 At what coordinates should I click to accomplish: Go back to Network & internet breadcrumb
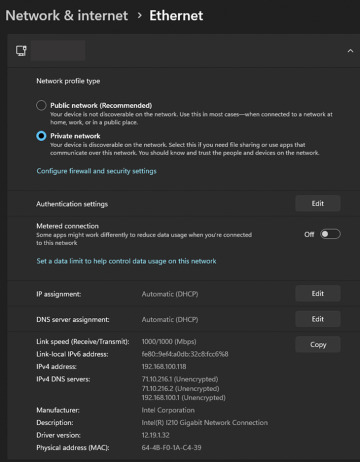click(x=67, y=16)
